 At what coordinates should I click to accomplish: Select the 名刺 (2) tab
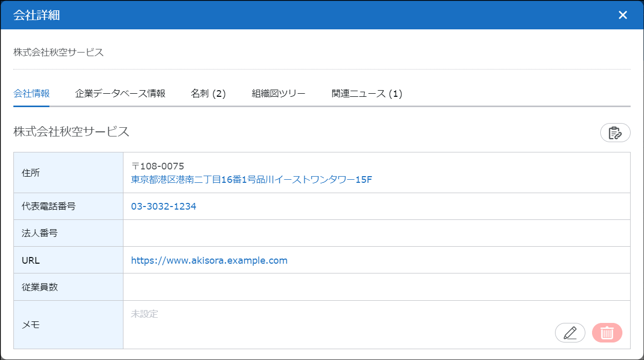208,94
